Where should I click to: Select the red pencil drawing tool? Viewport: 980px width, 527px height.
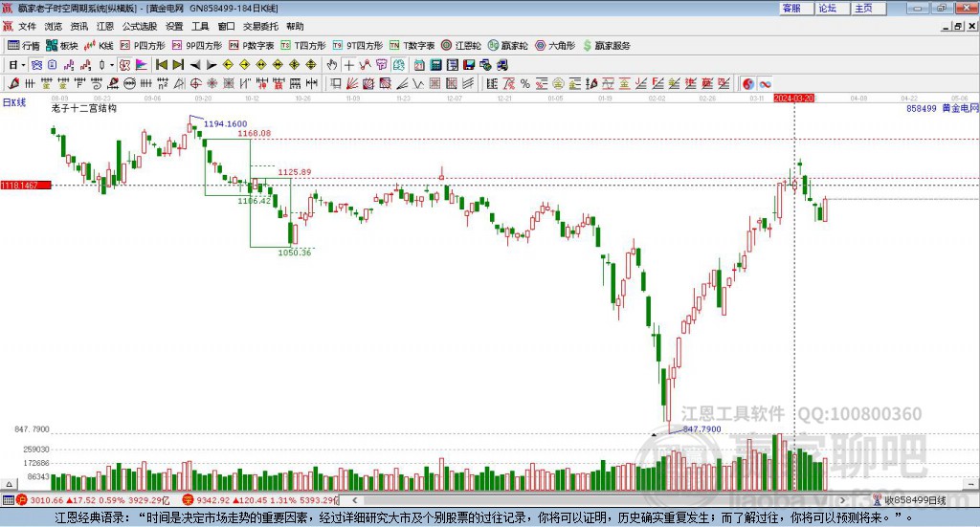[13, 83]
